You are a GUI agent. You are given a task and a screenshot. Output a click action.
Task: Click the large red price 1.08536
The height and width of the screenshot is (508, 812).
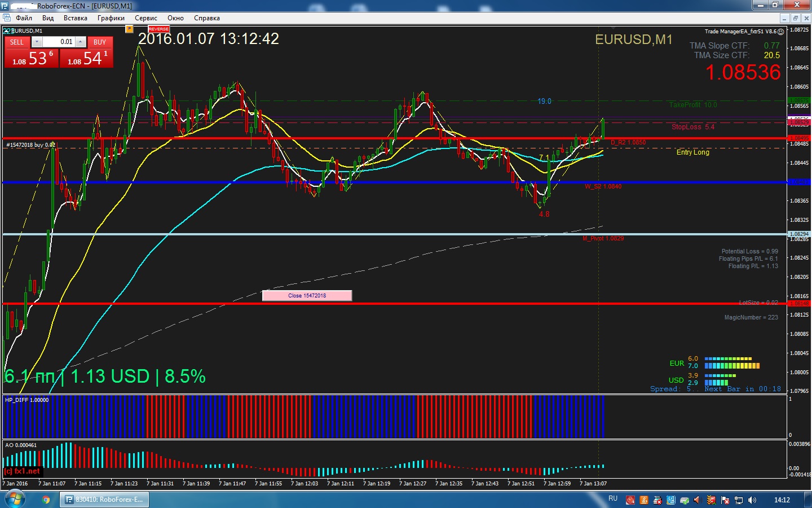743,72
